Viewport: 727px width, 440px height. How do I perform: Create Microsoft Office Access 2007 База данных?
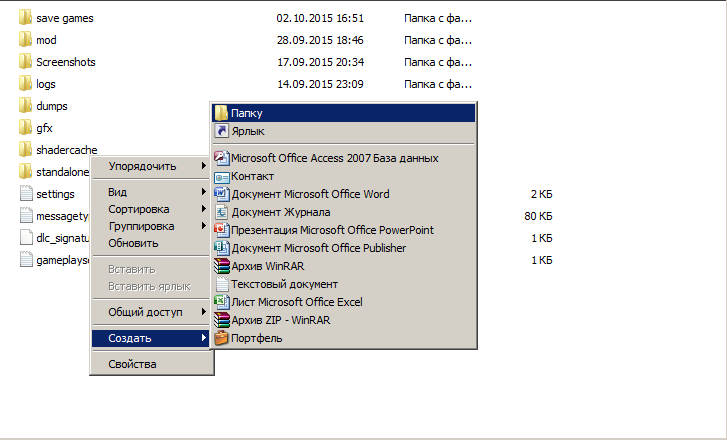344,158
